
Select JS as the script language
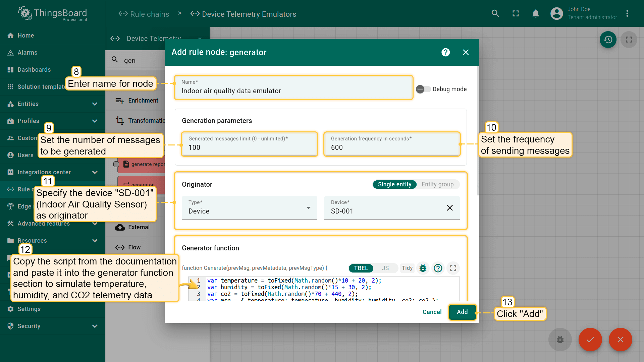385,268
